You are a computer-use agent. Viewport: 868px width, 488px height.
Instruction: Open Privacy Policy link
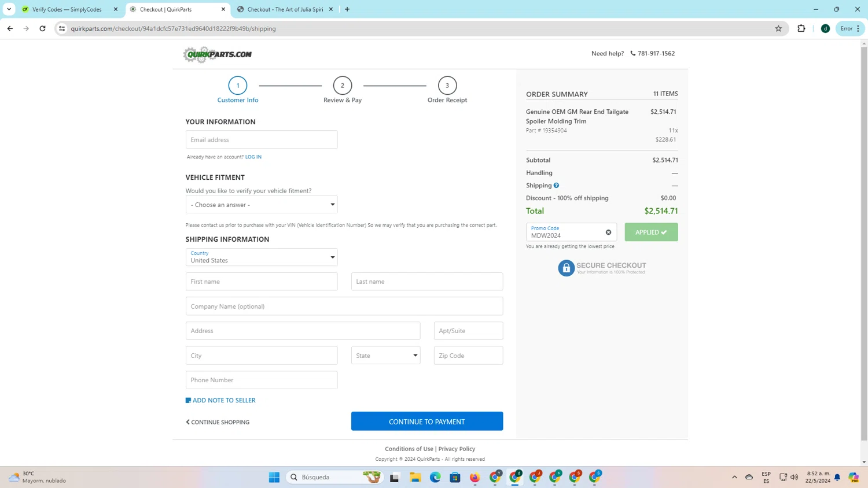coord(457,449)
